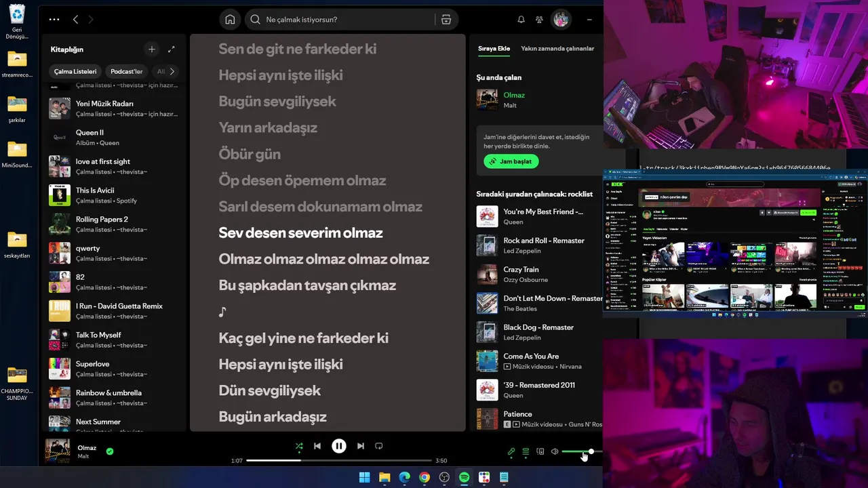Create new playlist with plus icon

152,49
